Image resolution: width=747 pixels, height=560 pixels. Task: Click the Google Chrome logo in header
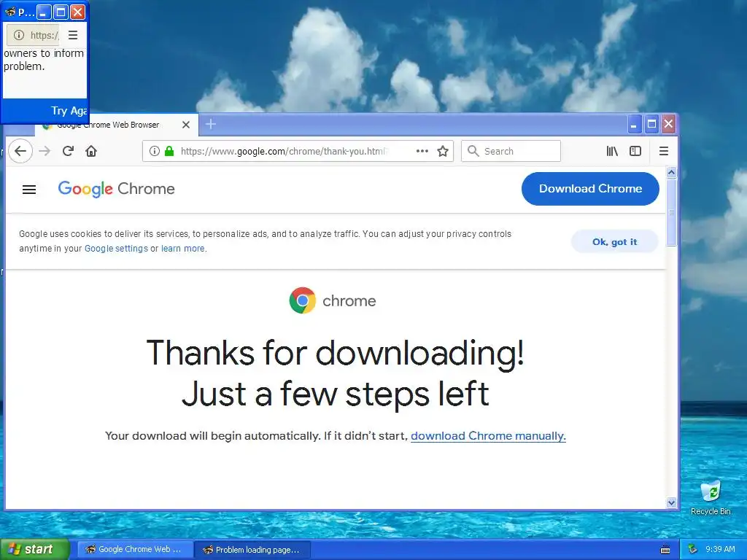[x=116, y=189]
